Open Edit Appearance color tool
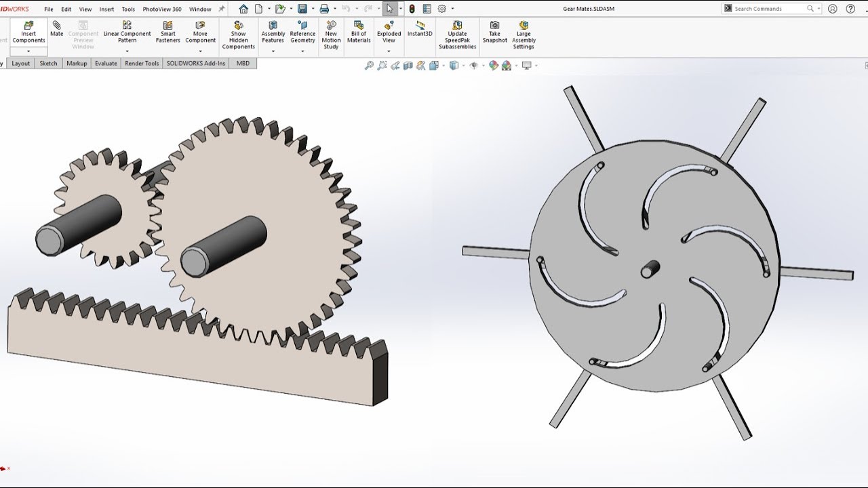Screen dimensions: 868x488 (494, 66)
